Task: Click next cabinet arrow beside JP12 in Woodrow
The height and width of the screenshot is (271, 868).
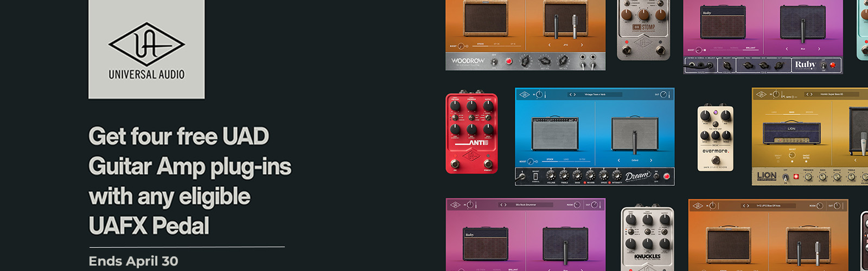Action: 582,45
